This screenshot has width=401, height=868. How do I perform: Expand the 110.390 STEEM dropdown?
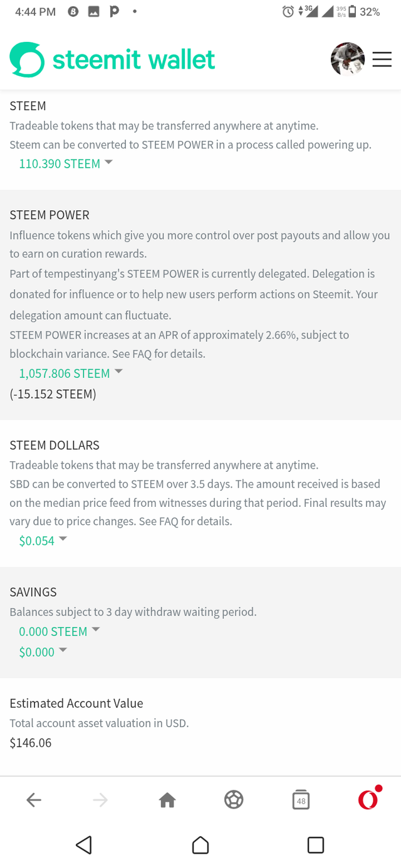(x=66, y=164)
